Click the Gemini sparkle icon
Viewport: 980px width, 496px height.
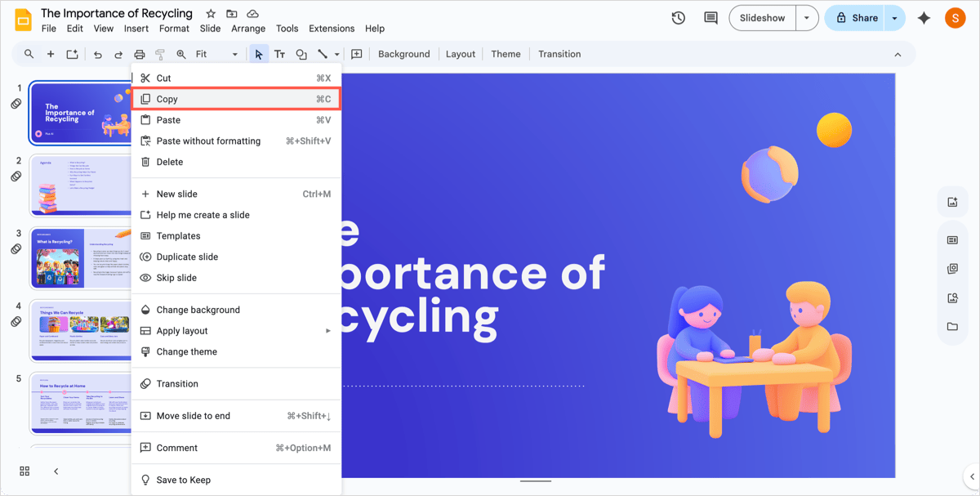coord(924,18)
